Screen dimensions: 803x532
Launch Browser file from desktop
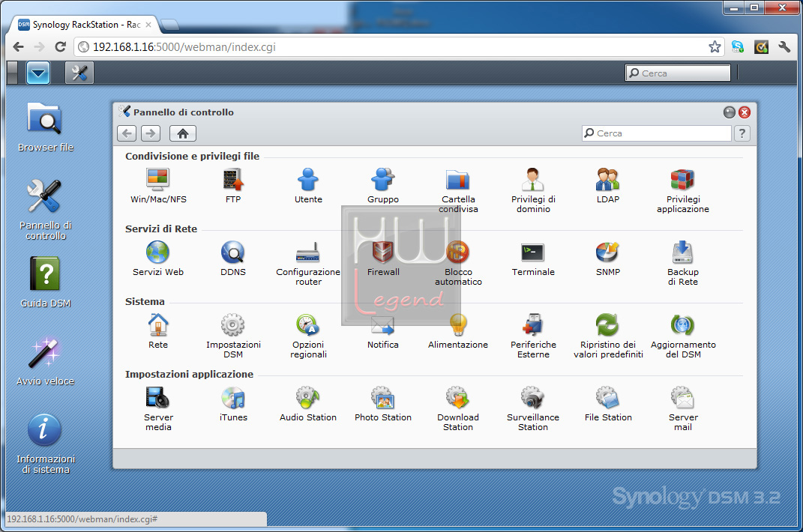click(46, 127)
